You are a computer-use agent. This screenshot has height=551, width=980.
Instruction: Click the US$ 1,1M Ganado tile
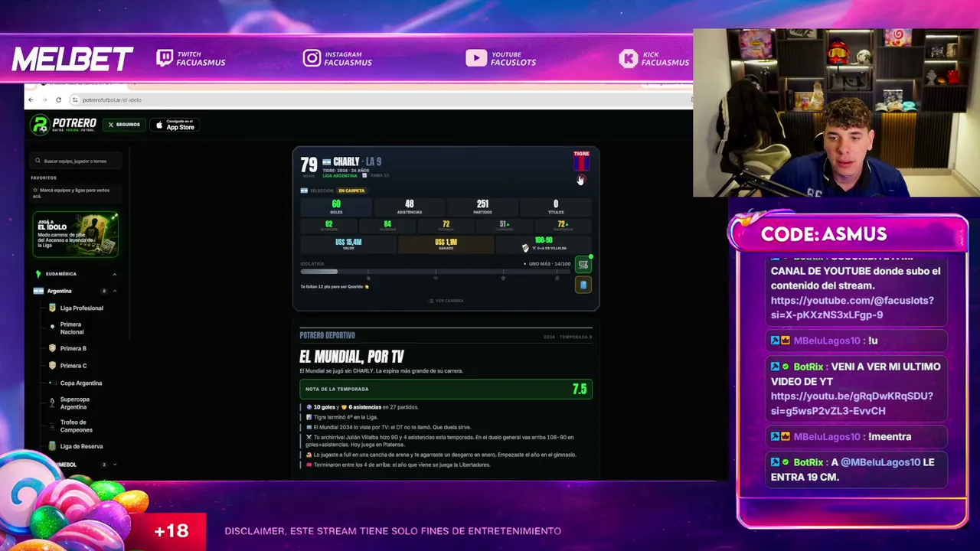(446, 244)
